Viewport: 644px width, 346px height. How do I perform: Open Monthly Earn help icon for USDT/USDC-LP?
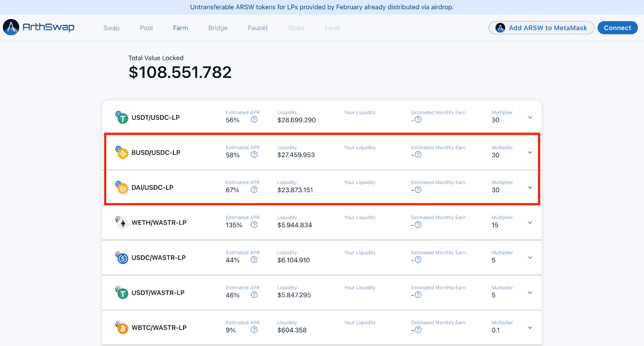[x=418, y=120]
